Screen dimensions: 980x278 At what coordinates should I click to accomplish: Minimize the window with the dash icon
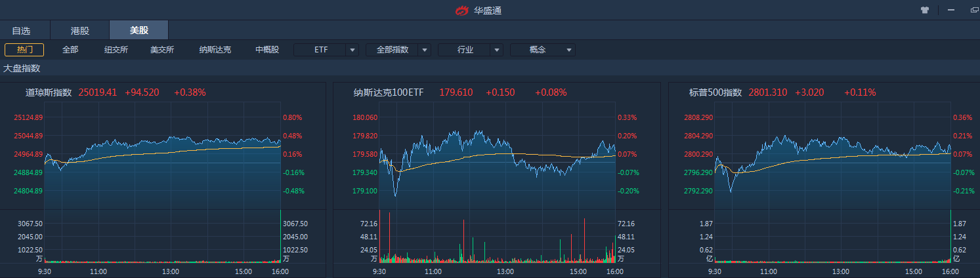pyautogui.click(x=950, y=10)
